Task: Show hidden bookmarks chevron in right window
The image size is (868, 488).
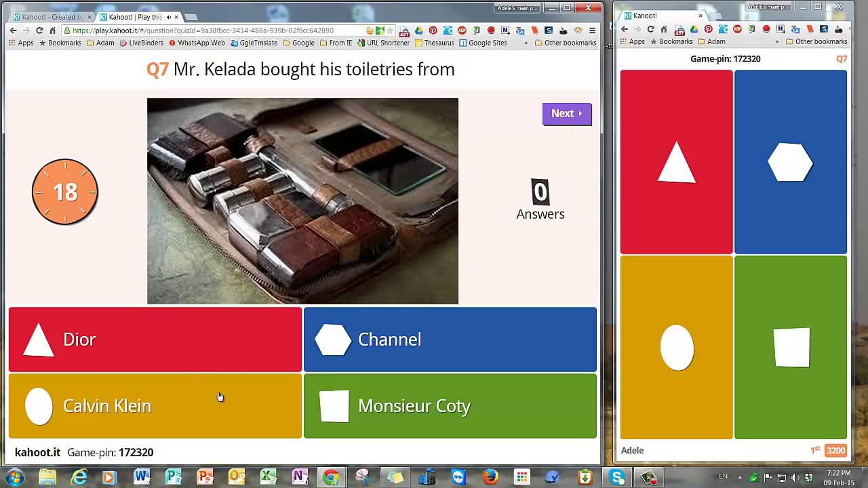Action: (x=776, y=41)
